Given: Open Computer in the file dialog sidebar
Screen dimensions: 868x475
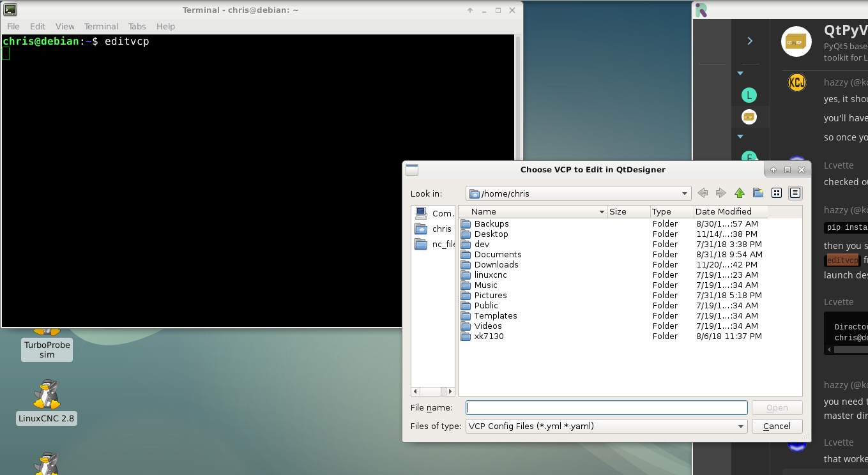Looking at the screenshot, I should (435, 213).
